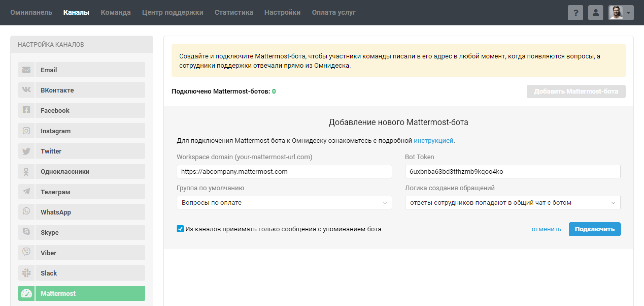The height and width of the screenshot is (306, 644).
Task: Select the Mattermost channel
Action: [x=82, y=293]
